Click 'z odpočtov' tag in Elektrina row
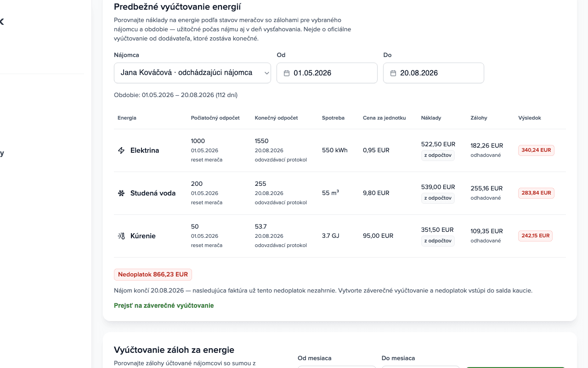Image resolution: width=588 pixels, height=368 pixels. coord(438,155)
